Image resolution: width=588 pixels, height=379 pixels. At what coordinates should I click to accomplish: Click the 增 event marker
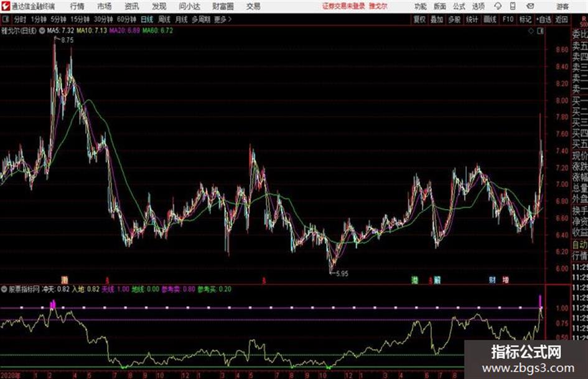(505, 280)
